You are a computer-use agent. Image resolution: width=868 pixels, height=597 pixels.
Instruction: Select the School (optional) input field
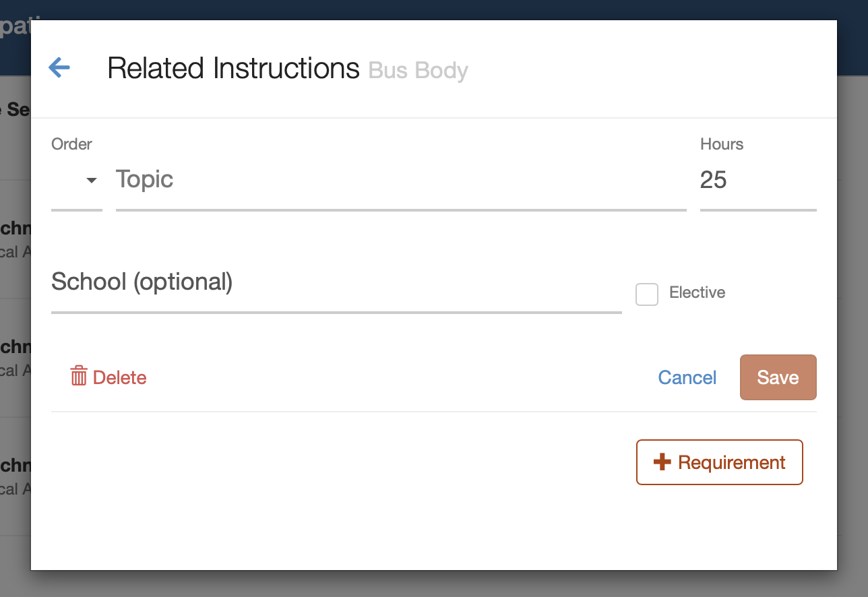pos(336,282)
